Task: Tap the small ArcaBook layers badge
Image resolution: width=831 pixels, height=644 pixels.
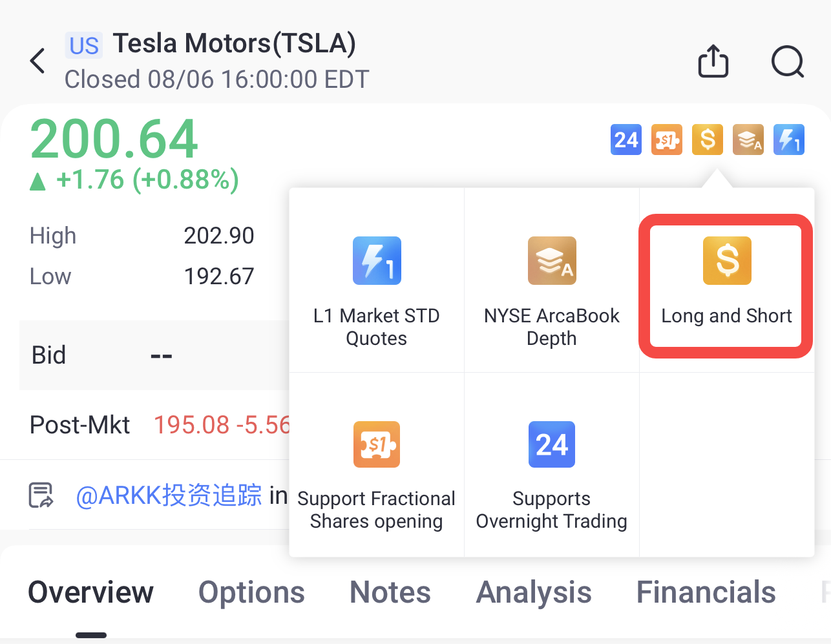Action: click(748, 140)
